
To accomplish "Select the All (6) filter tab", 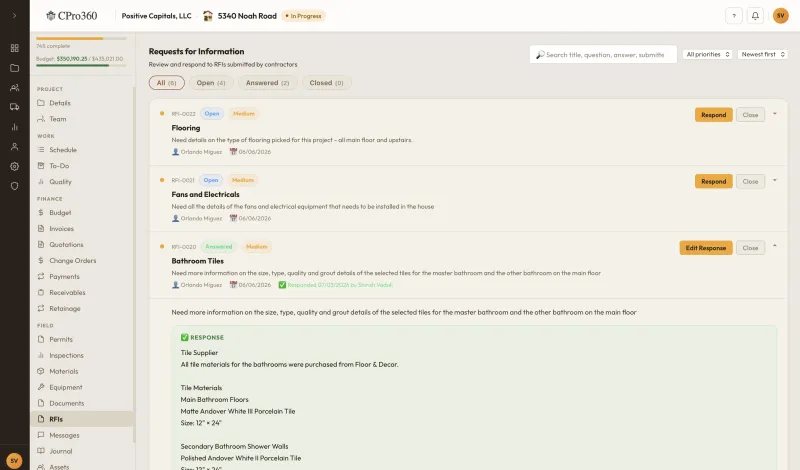I will pos(166,83).
